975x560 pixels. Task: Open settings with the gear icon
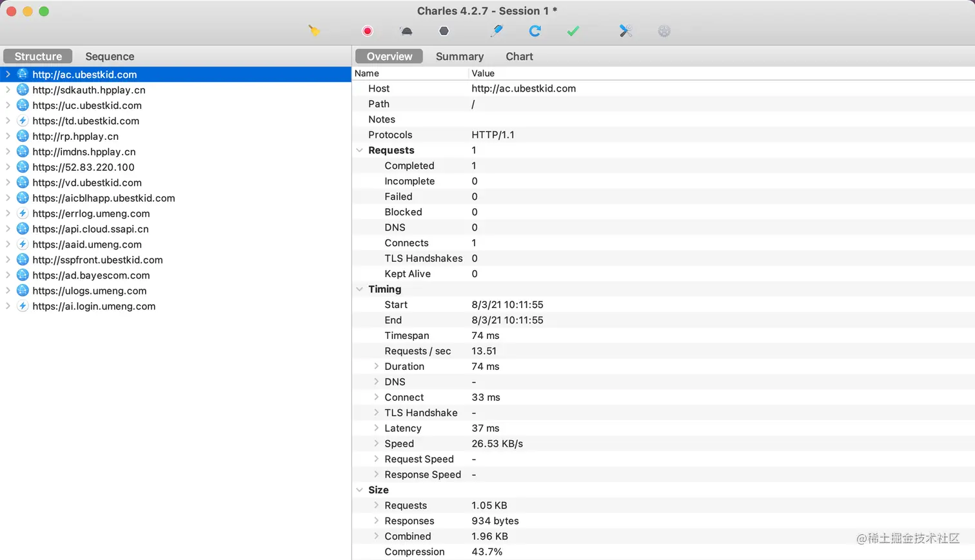coord(664,31)
